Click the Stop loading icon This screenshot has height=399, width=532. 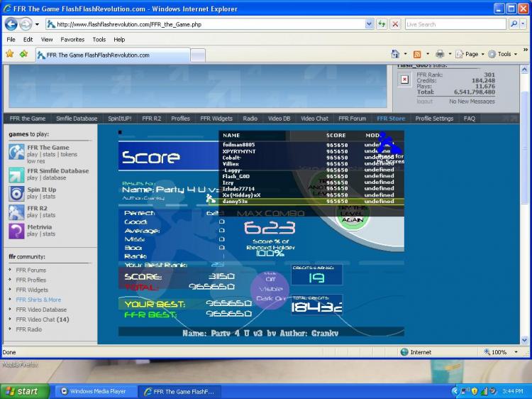click(395, 24)
